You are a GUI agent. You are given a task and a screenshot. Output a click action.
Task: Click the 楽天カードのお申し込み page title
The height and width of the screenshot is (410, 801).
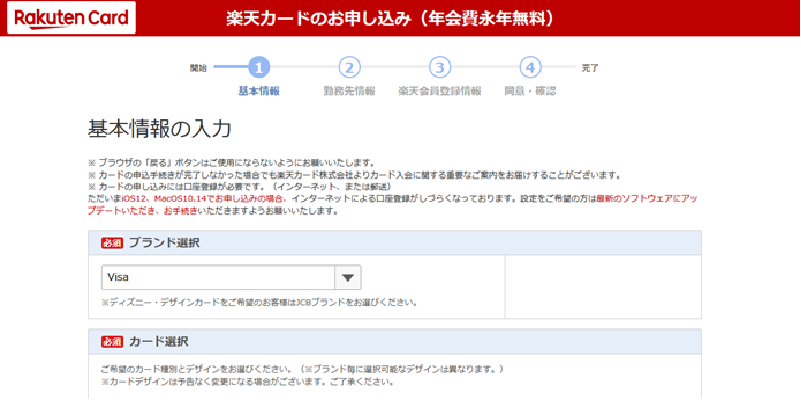(x=390, y=18)
